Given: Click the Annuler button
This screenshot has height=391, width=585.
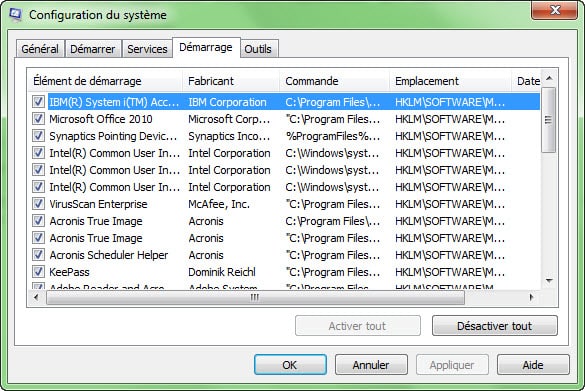Looking at the screenshot, I should click(371, 365).
